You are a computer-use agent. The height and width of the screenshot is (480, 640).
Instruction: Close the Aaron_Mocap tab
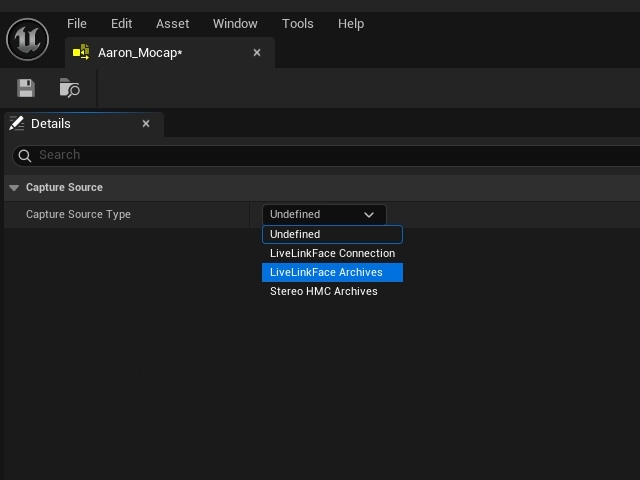(x=257, y=53)
